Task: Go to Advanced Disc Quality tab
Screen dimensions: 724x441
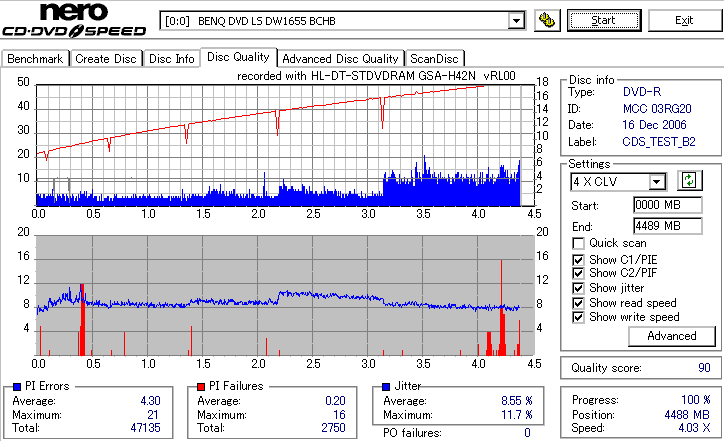Action: point(340,59)
